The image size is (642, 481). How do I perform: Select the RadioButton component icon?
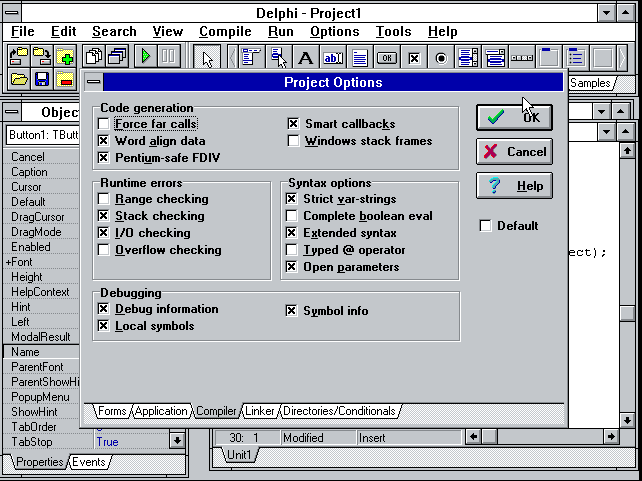(441, 58)
